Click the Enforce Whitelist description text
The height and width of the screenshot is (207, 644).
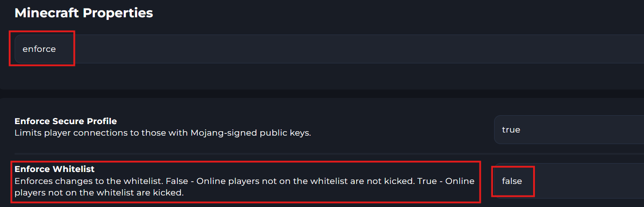click(244, 187)
